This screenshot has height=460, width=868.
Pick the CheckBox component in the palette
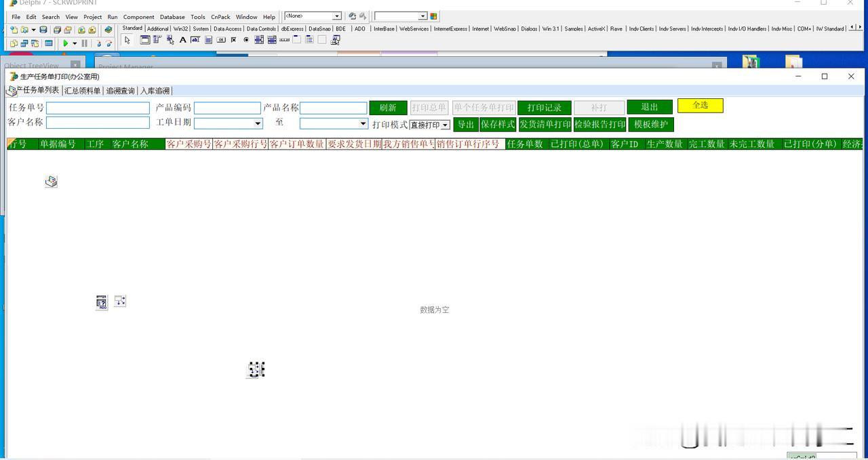(233, 40)
